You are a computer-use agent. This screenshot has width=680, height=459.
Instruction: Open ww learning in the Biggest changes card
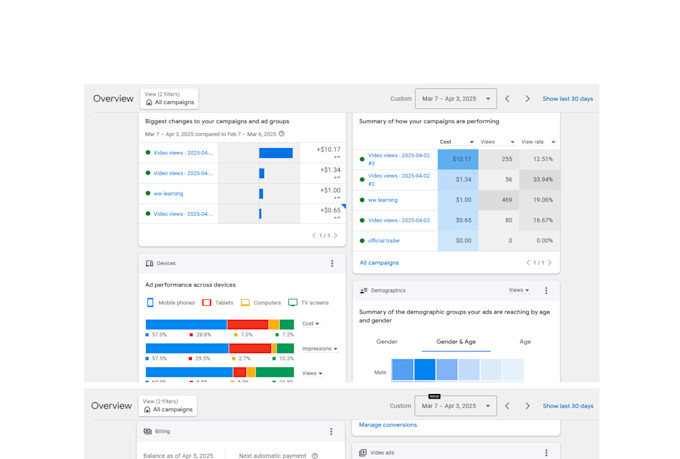click(x=168, y=193)
